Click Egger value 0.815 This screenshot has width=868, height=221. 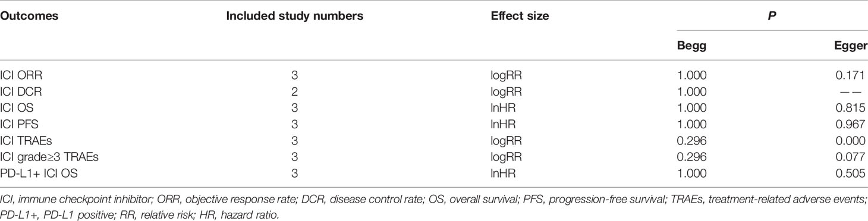coord(853,107)
